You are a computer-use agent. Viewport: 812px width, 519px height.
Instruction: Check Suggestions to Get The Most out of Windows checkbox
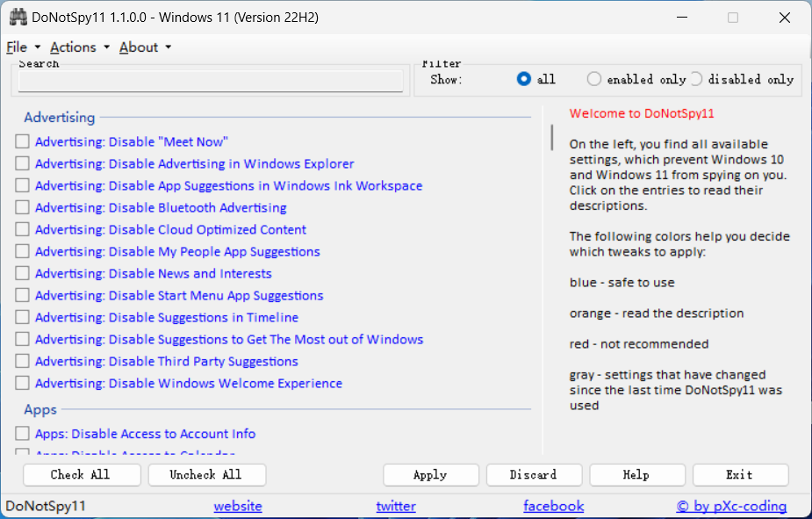coord(22,339)
